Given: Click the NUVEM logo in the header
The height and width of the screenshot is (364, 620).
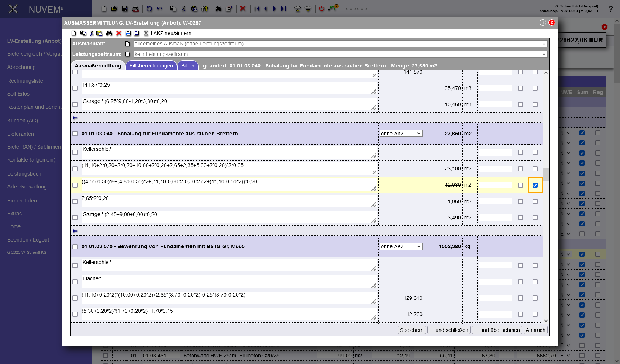Looking at the screenshot, I should (37, 9).
